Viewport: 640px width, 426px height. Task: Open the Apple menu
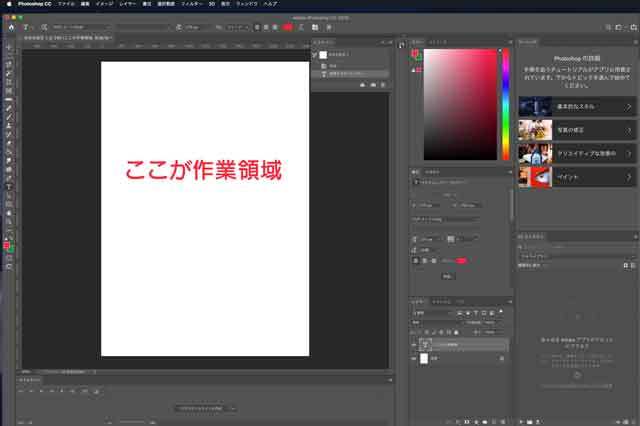[x=9, y=4]
